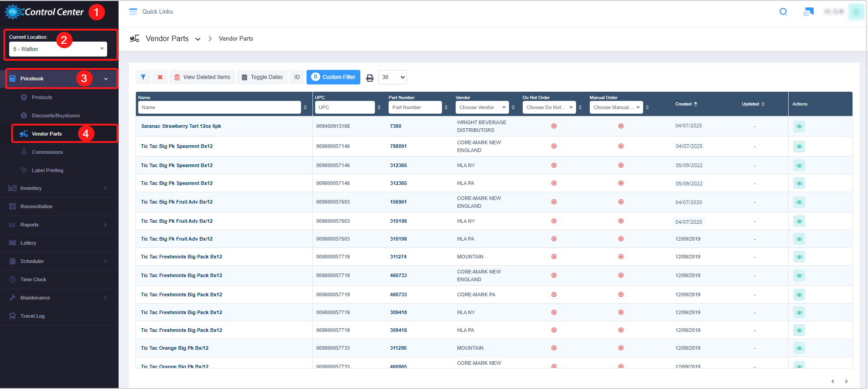
Task: Open the Tic Tac Orange Big Pk Bx/12 MOUNTAIN row
Action: click(x=494, y=348)
